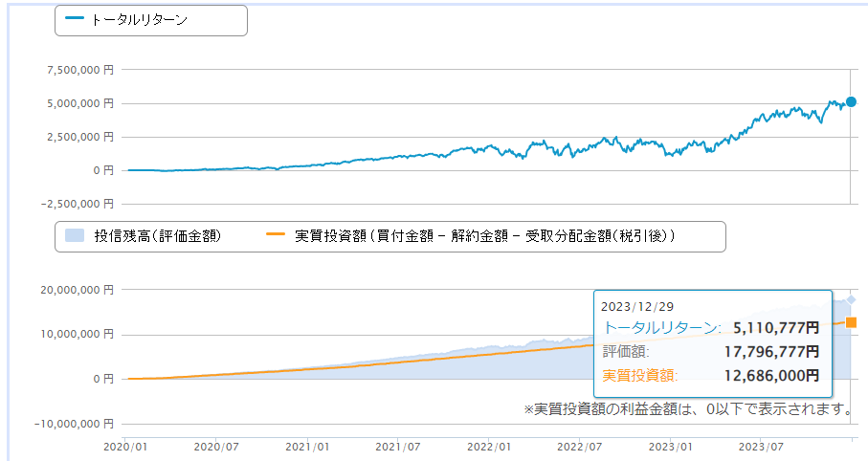Screen dimensions: 868x461
Task: Click the 10,000,000 円 axis label
Action: pos(78,334)
